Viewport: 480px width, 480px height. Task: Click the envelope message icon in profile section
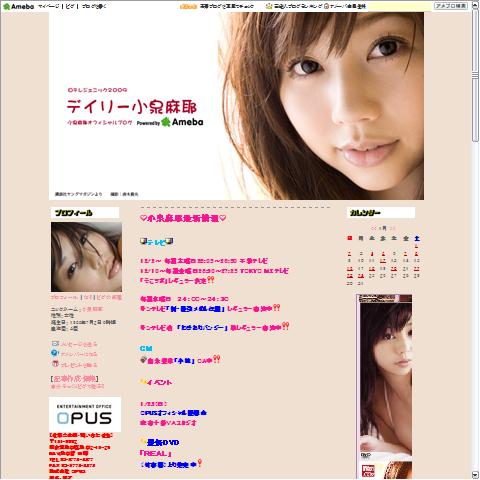[55, 344]
